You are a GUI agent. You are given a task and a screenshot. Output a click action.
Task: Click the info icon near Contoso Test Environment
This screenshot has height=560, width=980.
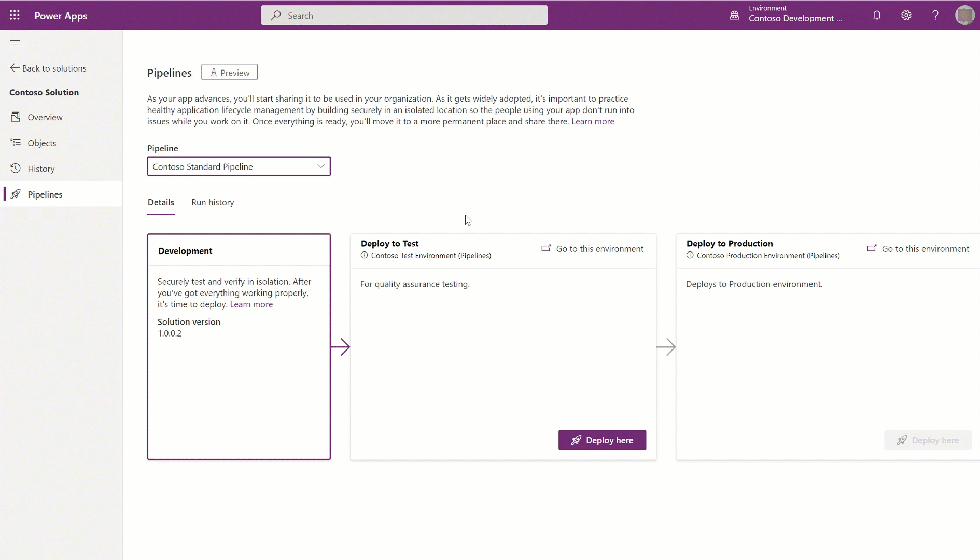point(364,255)
